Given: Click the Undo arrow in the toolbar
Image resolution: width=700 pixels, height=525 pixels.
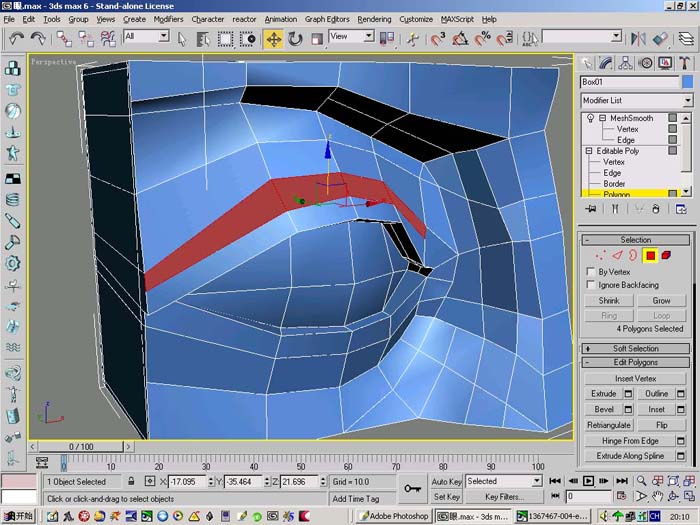Looking at the screenshot, I should click(16, 39).
